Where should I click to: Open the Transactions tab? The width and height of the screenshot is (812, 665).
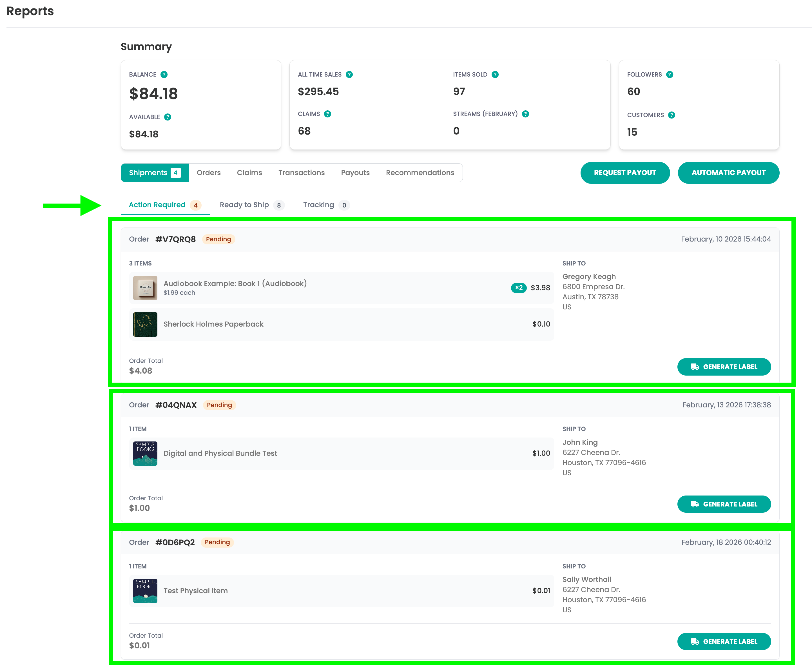[302, 173]
